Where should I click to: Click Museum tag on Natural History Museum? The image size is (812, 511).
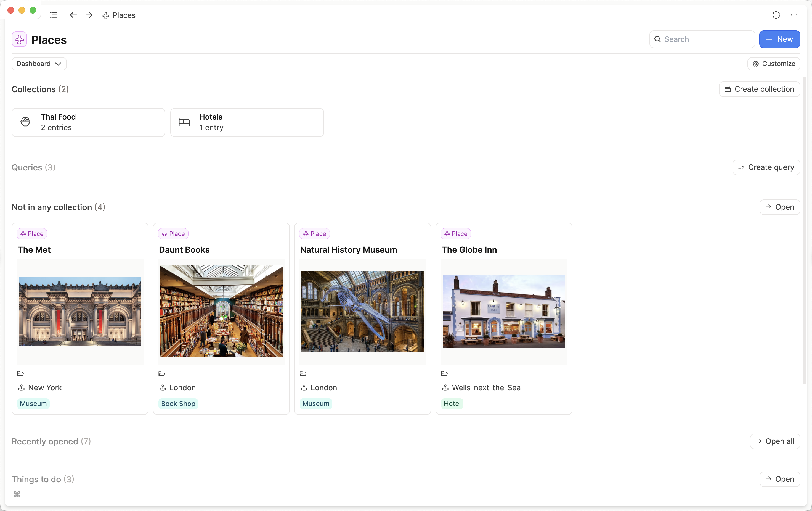pos(316,403)
